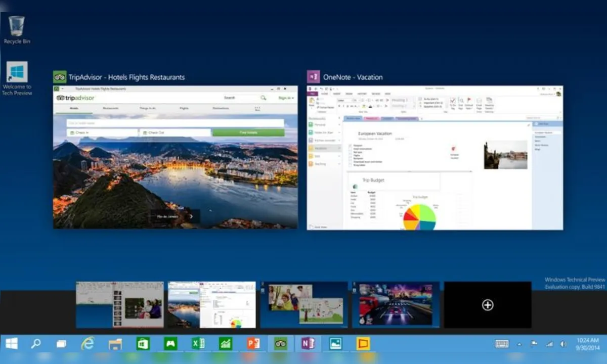Select the Things to do tab in TripAdvisor
This screenshot has height=364, width=607.
point(148,108)
